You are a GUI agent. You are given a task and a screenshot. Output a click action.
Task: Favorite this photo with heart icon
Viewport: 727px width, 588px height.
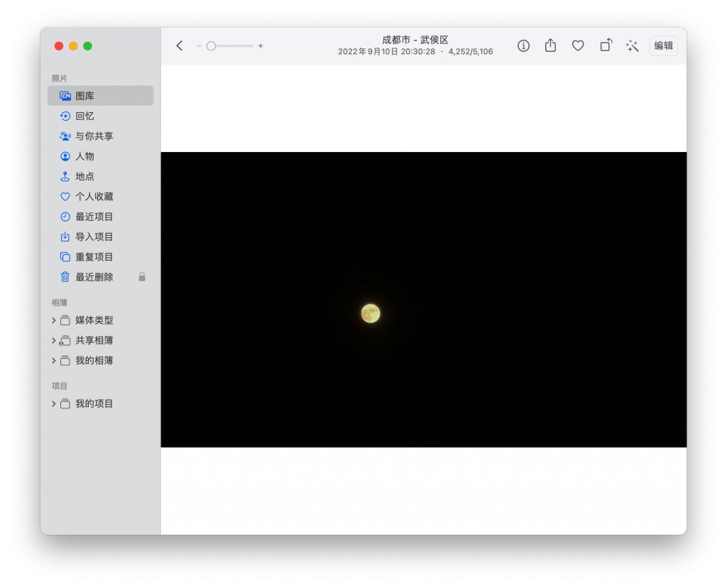tap(578, 45)
